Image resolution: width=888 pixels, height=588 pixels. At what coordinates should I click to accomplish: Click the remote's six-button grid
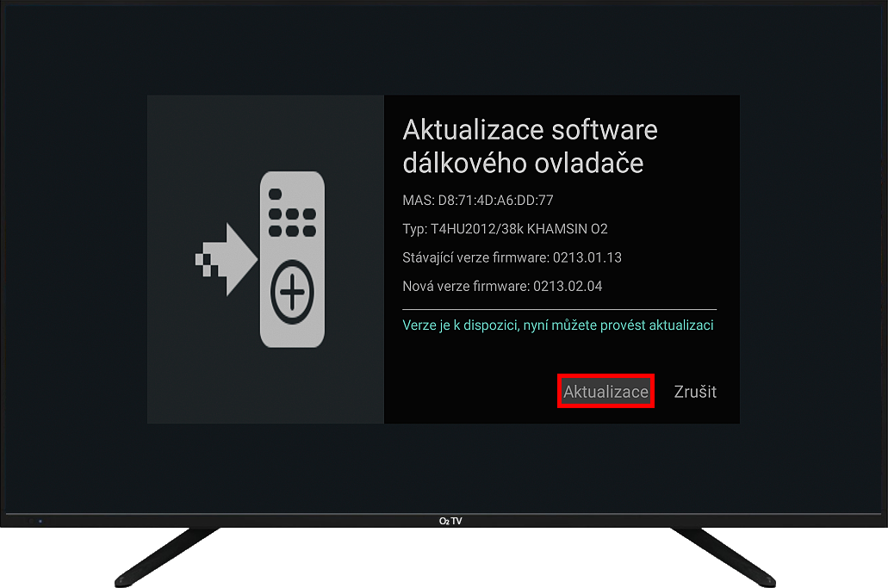pos(292,222)
